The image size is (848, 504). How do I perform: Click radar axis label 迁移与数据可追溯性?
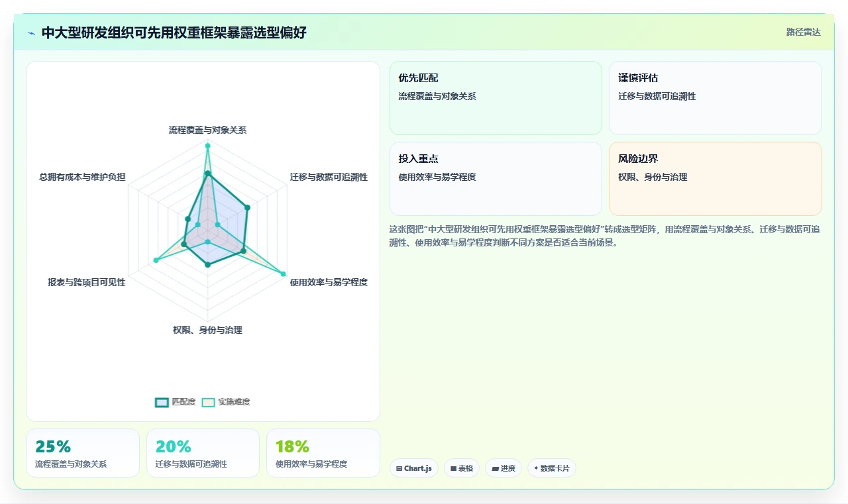pos(329,177)
